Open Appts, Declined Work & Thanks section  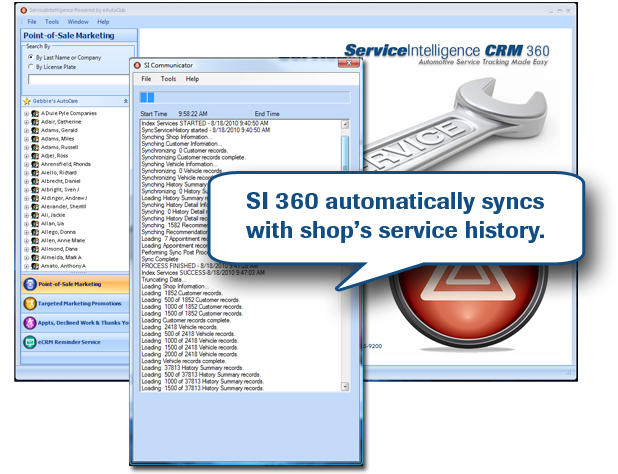pos(75,323)
